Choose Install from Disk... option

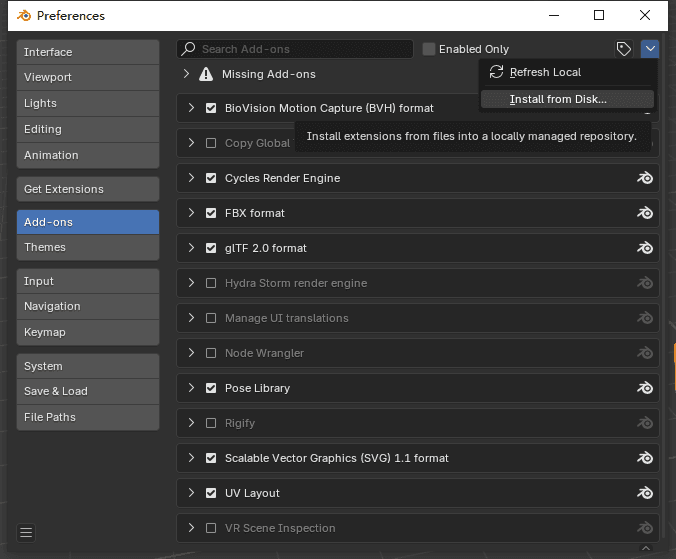point(567,99)
